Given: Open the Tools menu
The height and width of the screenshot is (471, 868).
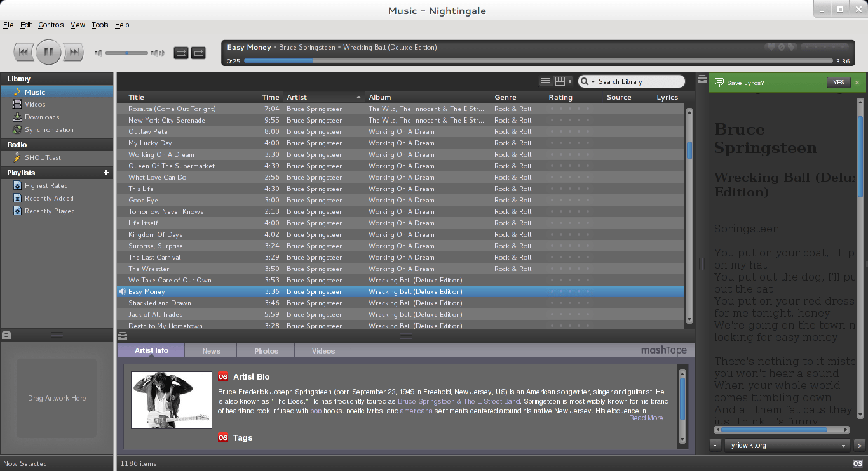Looking at the screenshot, I should 100,25.
